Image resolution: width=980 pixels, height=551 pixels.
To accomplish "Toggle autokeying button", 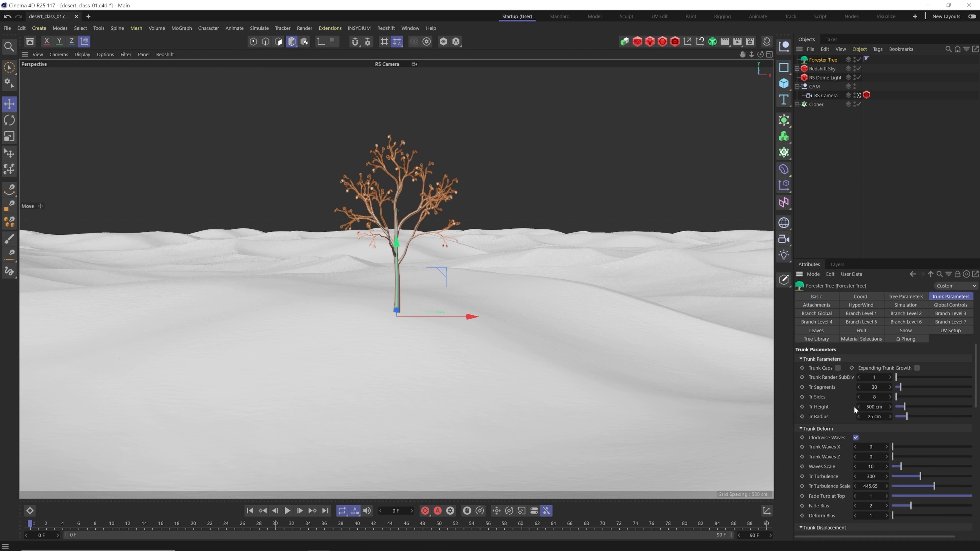I will click(x=437, y=511).
